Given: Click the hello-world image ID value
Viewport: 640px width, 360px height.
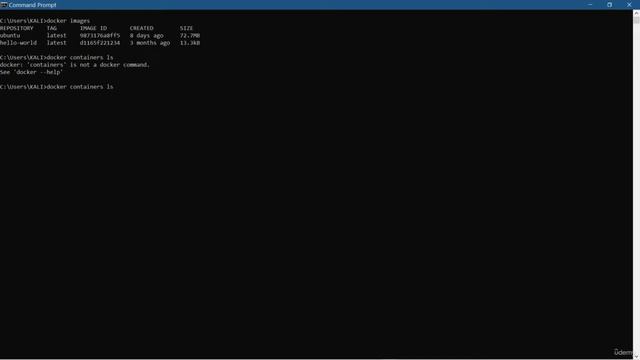Looking at the screenshot, I should [100, 43].
